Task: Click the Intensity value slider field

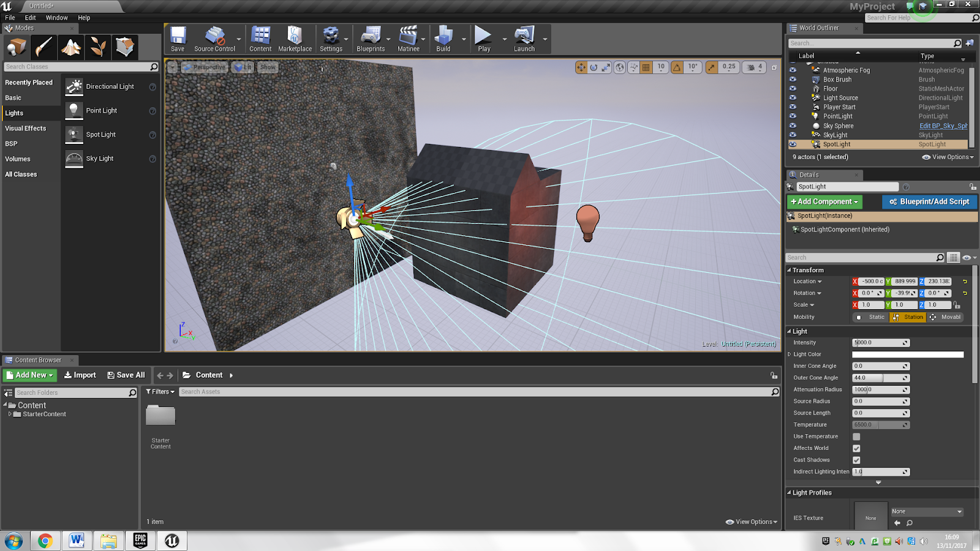Action: 881,343
